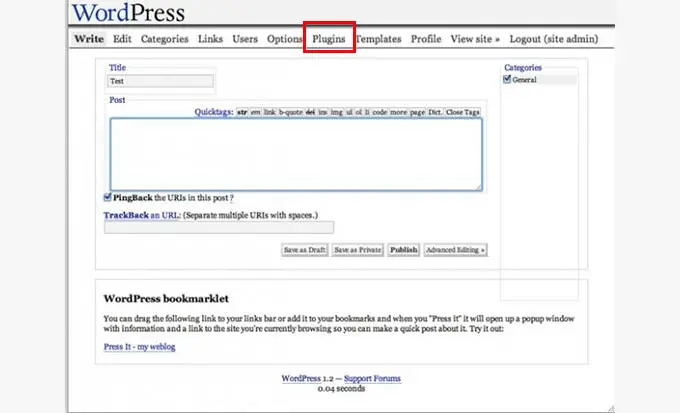Image resolution: width=680 pixels, height=413 pixels.
Task: Apply the del quicktag
Action: 311,112
